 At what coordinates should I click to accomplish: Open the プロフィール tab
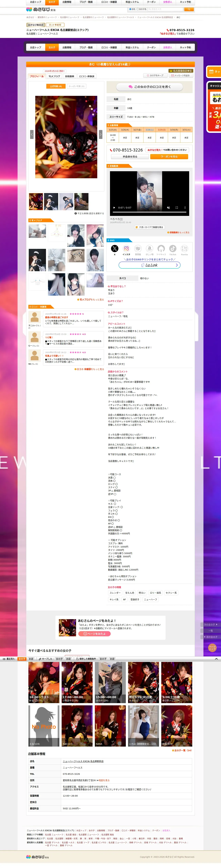(x=36, y=76)
